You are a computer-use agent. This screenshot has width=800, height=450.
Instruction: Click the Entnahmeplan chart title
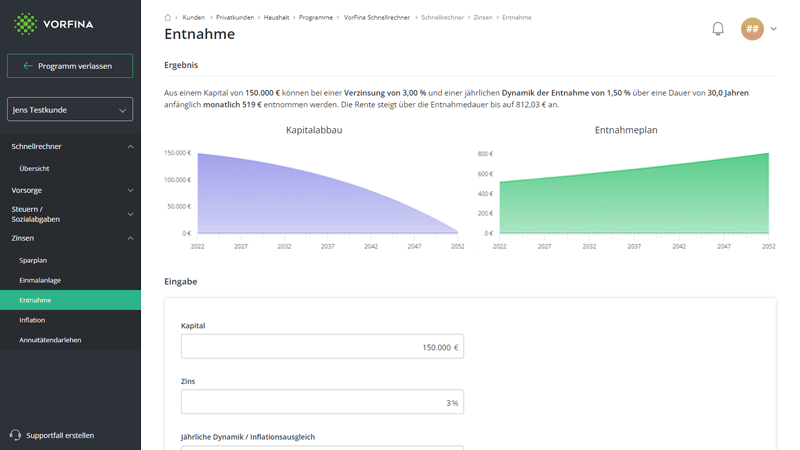pos(626,130)
